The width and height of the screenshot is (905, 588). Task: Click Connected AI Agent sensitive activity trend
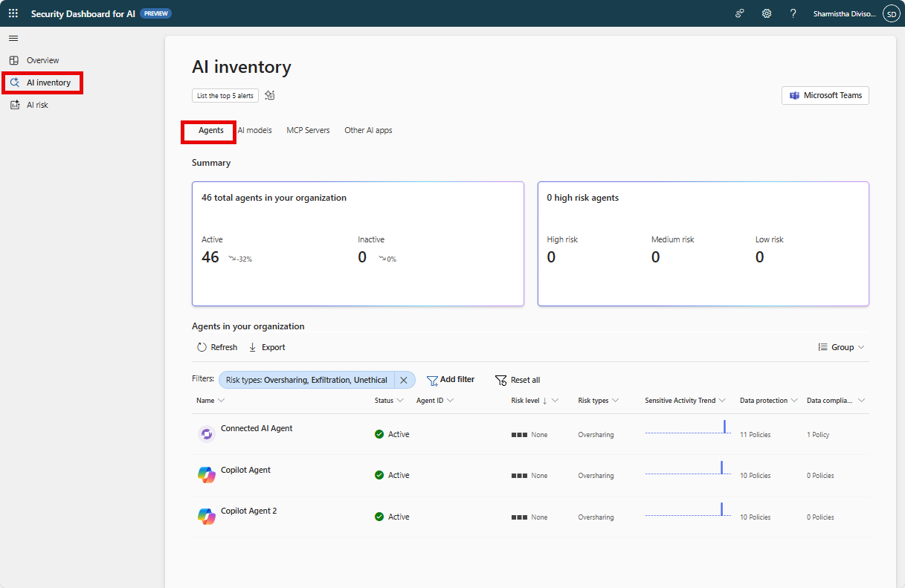point(687,428)
